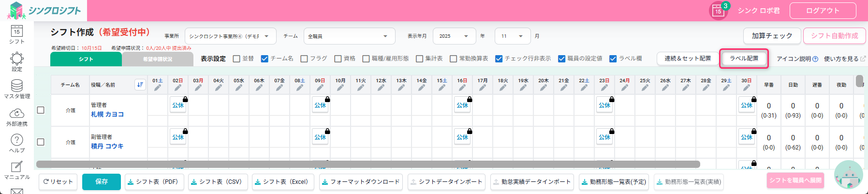868x194 pixels.
Task: Open the Manual icon in sidebar
Action: [x=17, y=167]
